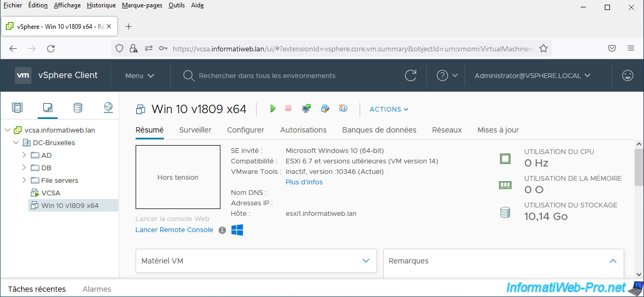Click the smiley feedback icon
The image size is (644, 297).
click(627, 75)
